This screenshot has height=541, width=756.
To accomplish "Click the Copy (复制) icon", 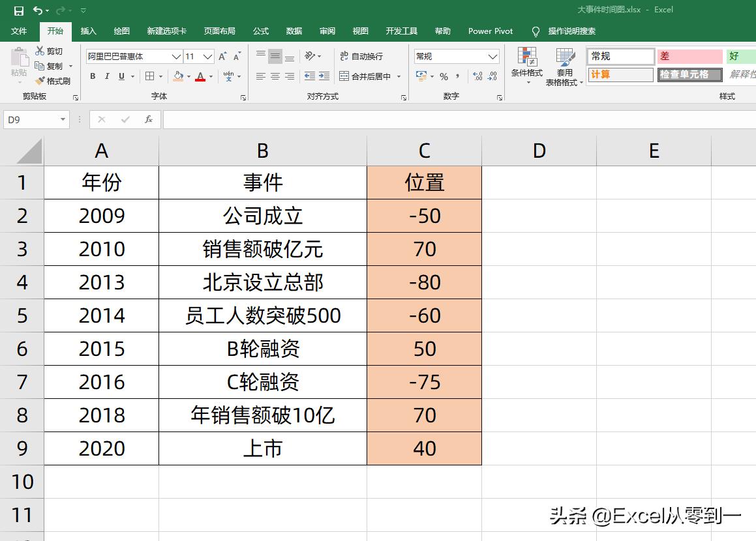I will point(40,65).
